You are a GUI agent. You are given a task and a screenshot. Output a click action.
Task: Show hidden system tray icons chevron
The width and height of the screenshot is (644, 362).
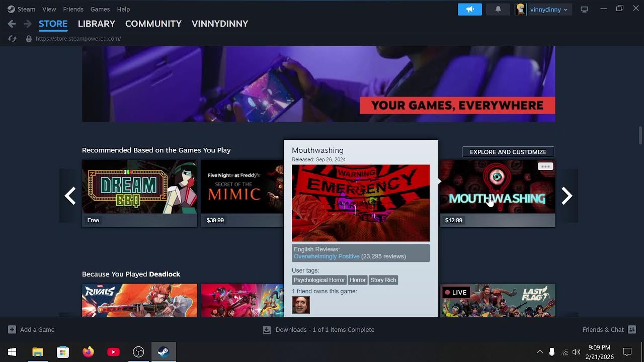point(540,352)
